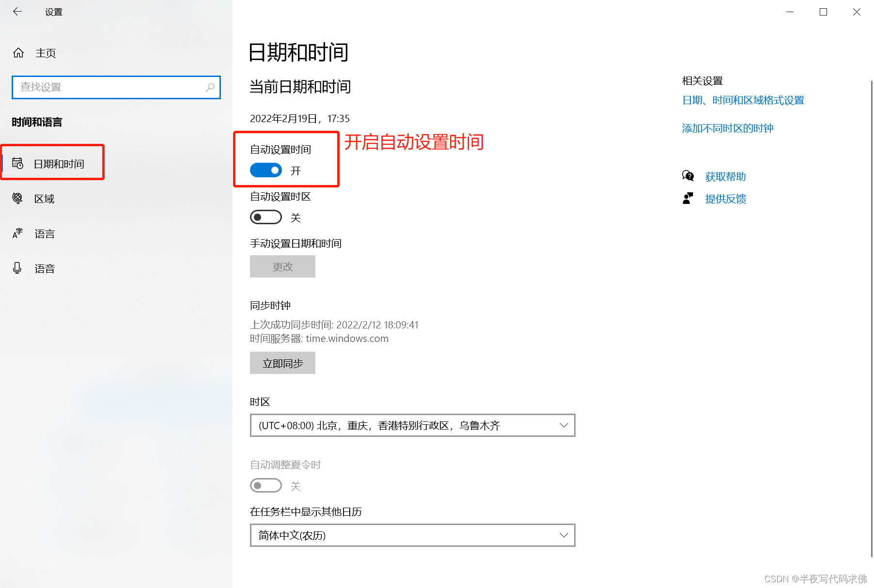Click the search magnifier in 查找设置

pos(210,87)
